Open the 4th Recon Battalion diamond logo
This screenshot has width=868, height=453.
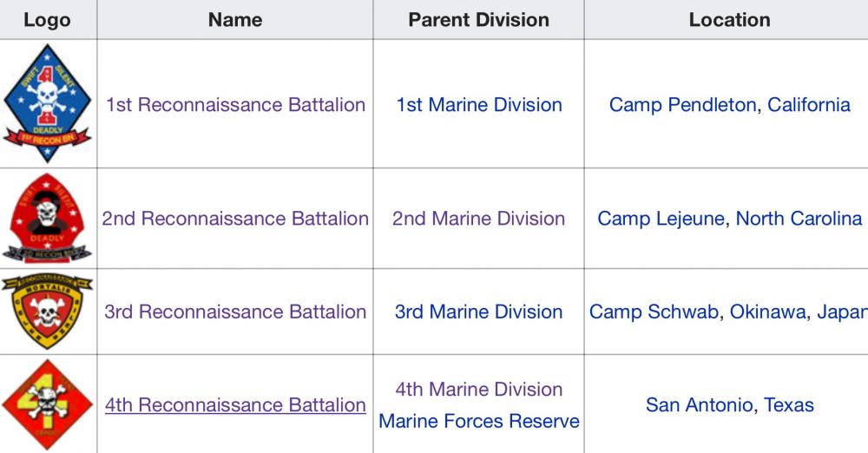pyautogui.click(x=48, y=404)
